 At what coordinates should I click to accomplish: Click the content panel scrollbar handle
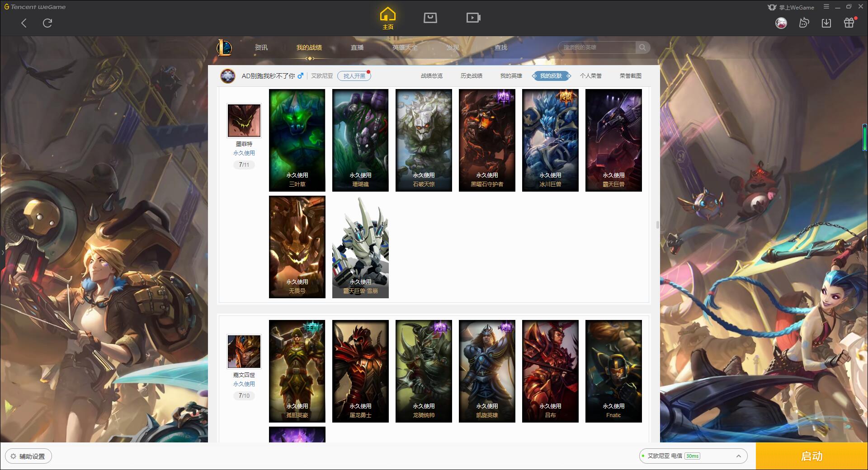click(x=657, y=225)
